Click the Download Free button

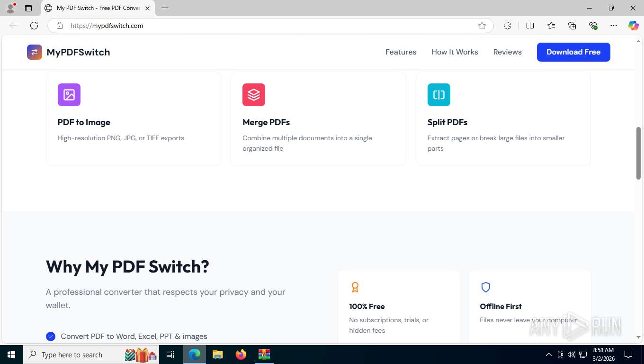(573, 52)
